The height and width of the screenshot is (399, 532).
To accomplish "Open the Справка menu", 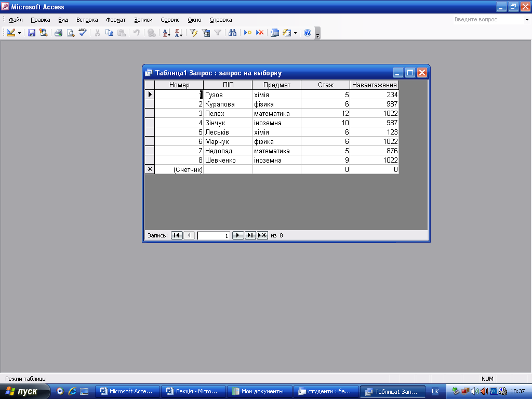I will pos(220,20).
